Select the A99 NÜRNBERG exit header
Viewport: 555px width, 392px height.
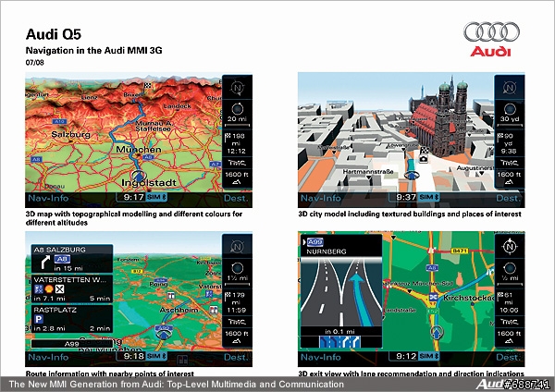point(341,246)
